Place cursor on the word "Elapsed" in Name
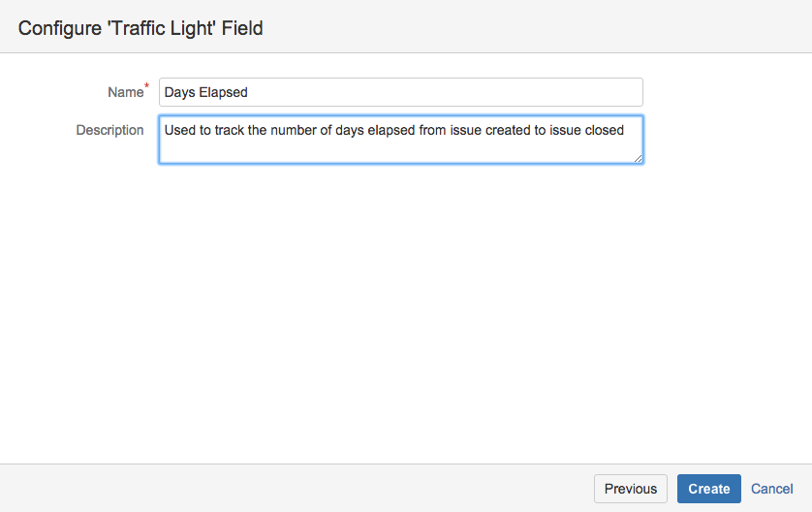 pyautogui.click(x=223, y=92)
